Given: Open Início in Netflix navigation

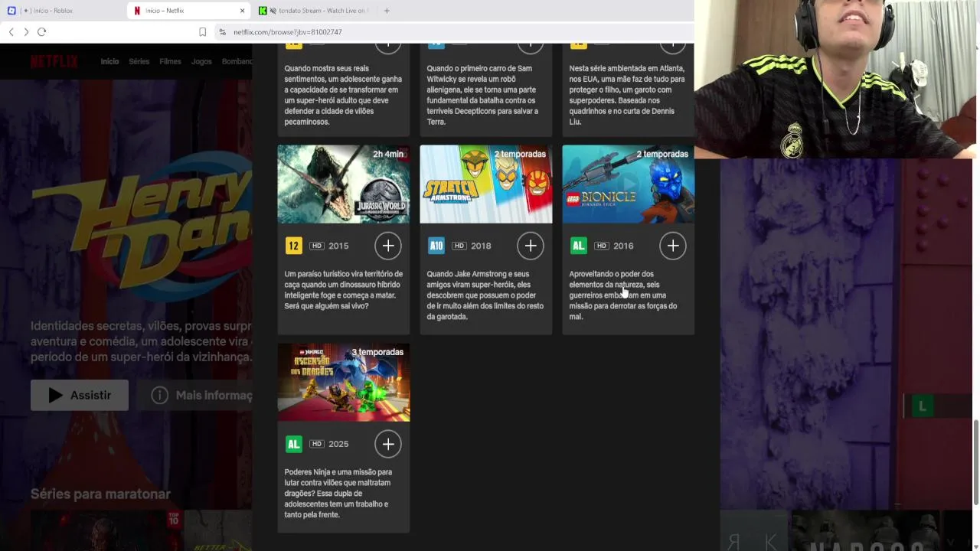Looking at the screenshot, I should coord(109,61).
